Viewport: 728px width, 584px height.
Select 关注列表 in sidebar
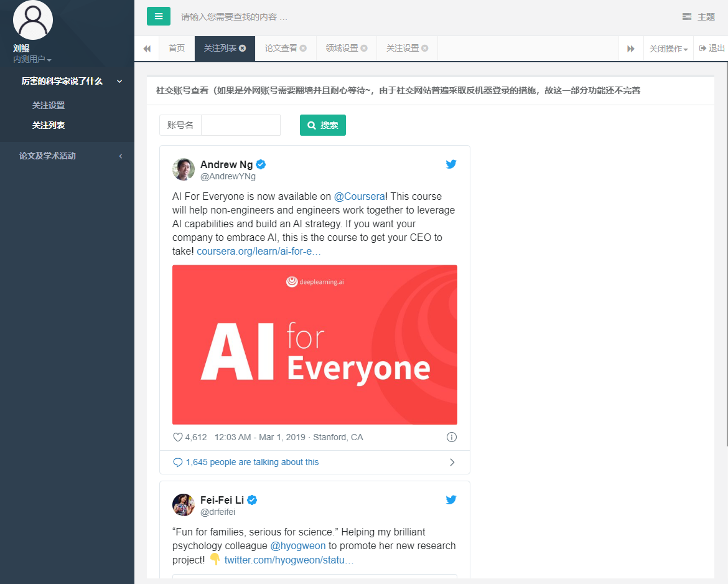49,125
